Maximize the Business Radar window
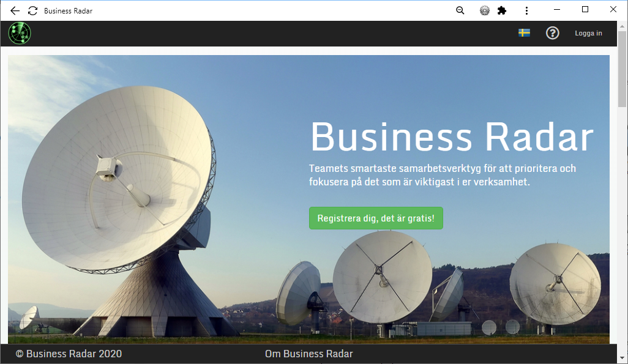628x364 pixels. [x=585, y=10]
